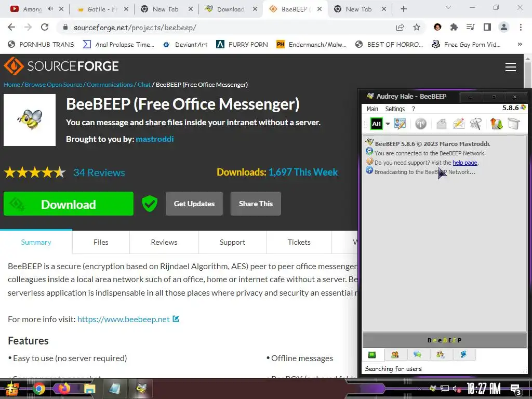Open the SourceForge hamburger menu
The image size is (532, 399).
coord(510,67)
